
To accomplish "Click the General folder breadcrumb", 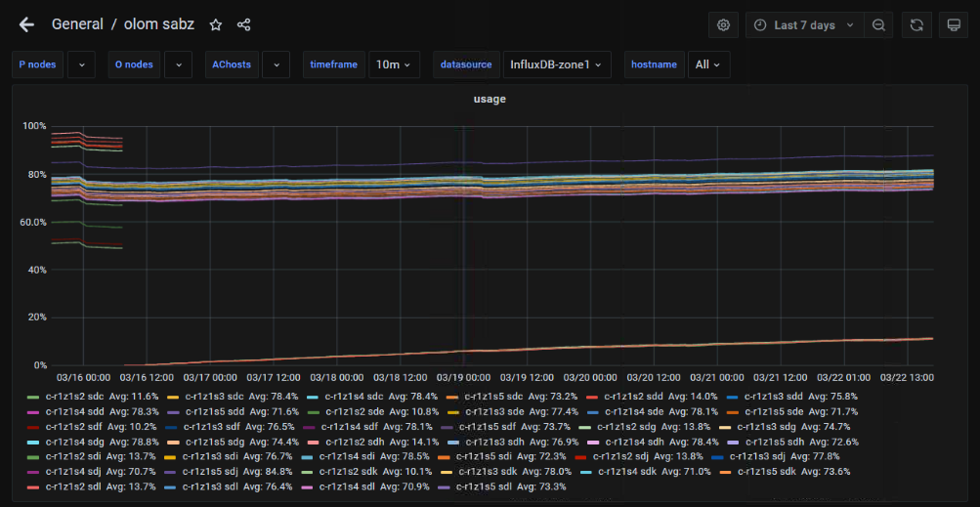I will click(x=77, y=24).
